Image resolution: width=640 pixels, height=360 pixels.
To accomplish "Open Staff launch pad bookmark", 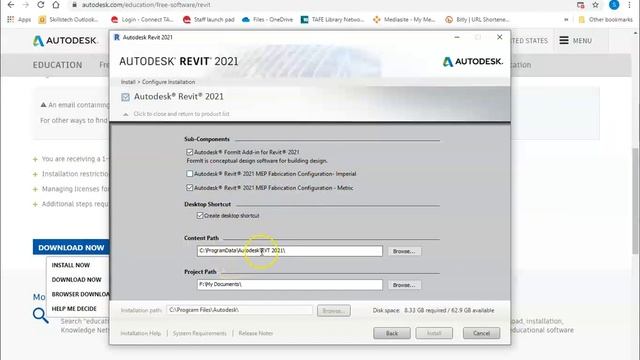I will tap(209, 20).
